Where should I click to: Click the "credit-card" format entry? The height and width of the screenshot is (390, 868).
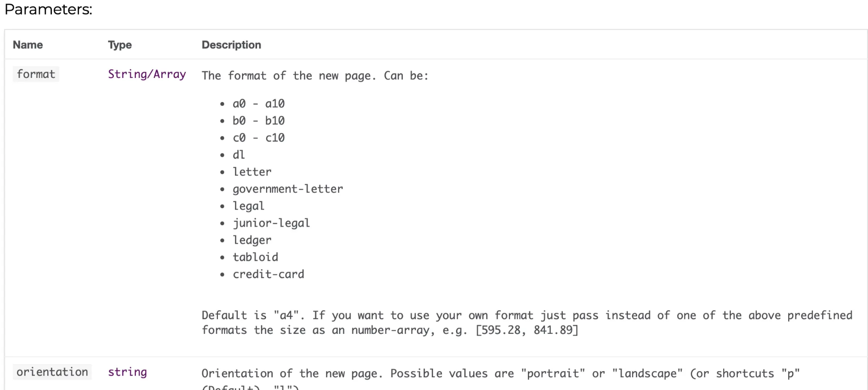[268, 274]
